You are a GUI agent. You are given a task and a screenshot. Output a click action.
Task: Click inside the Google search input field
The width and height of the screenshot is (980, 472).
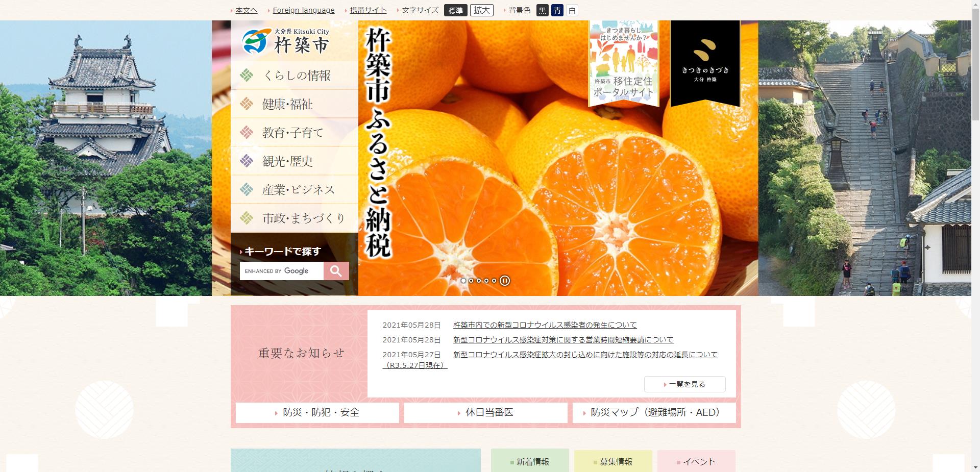(281, 271)
